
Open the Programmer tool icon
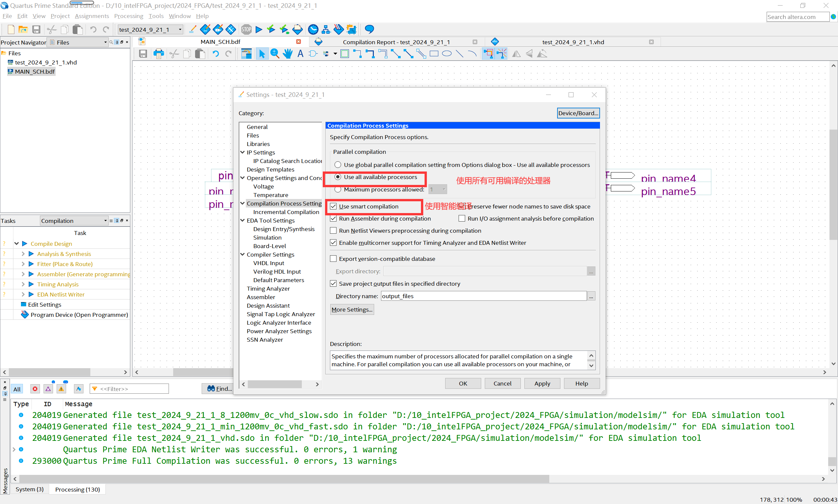click(339, 29)
